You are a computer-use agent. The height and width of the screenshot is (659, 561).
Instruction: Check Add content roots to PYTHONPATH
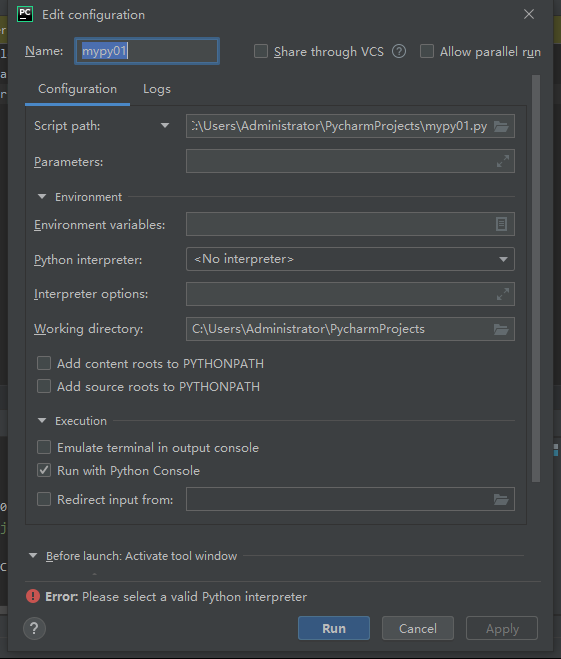point(44,363)
